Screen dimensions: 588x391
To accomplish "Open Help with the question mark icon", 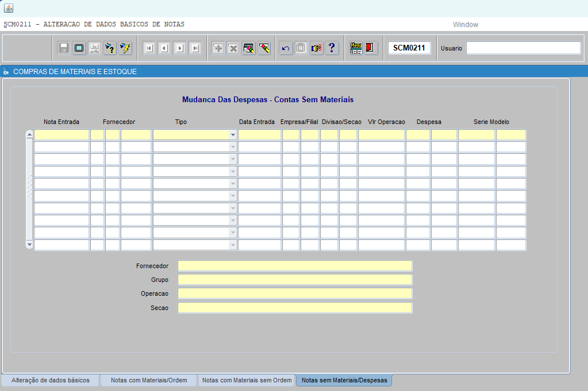I will click(x=332, y=48).
